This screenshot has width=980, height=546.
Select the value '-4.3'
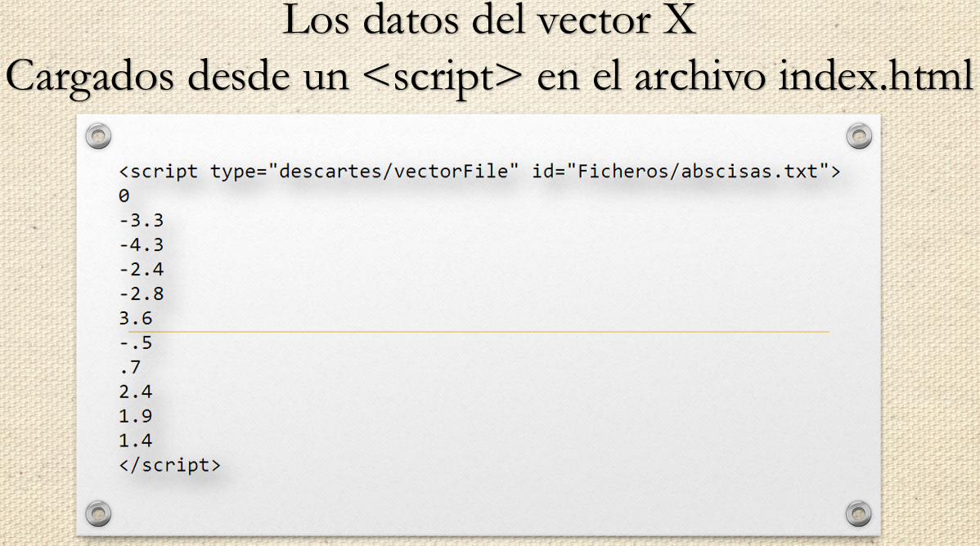(142, 244)
